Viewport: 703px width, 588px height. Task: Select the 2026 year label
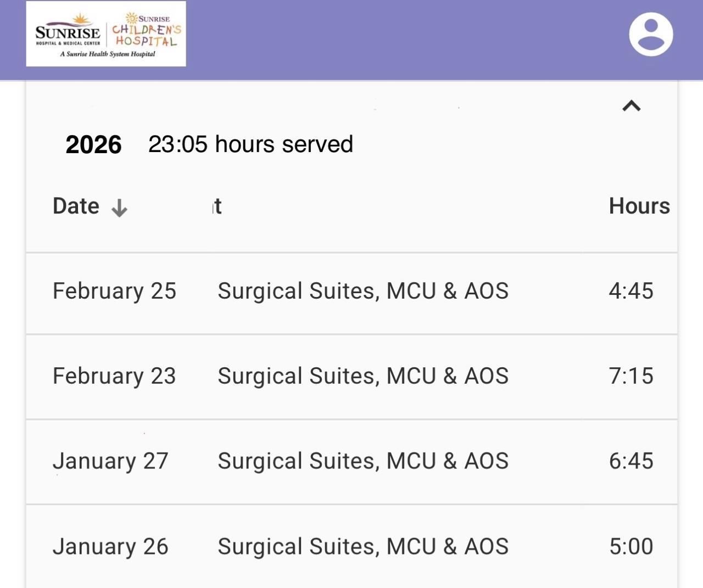click(93, 145)
